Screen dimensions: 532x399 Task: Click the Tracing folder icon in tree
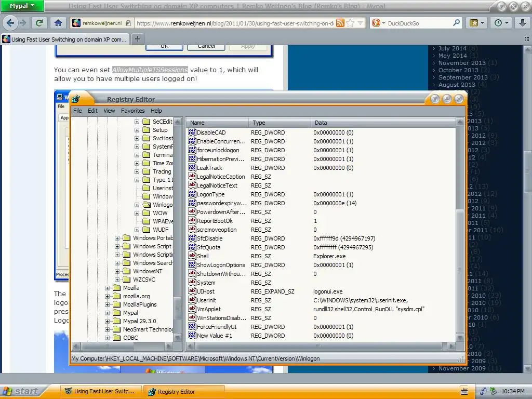click(146, 171)
